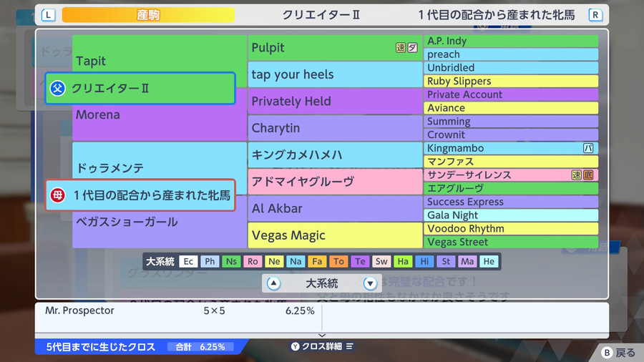Expand the cross list chevron below
Screen dimensions: 644x362
(x=322, y=336)
